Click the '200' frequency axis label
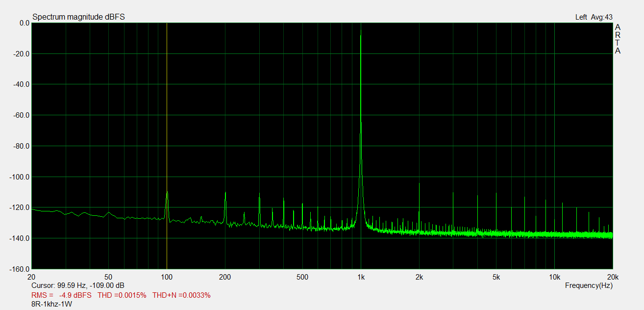 [x=225, y=277]
